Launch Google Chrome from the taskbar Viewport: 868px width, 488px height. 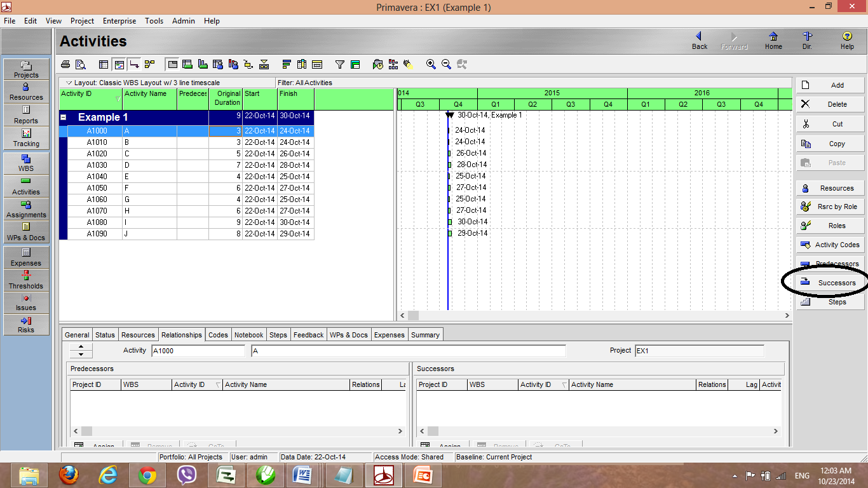point(147,475)
